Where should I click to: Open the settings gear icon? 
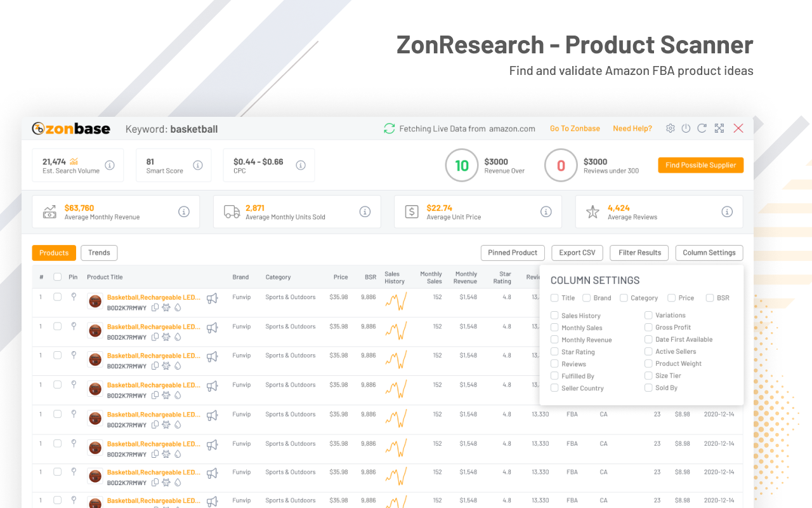[x=671, y=128]
